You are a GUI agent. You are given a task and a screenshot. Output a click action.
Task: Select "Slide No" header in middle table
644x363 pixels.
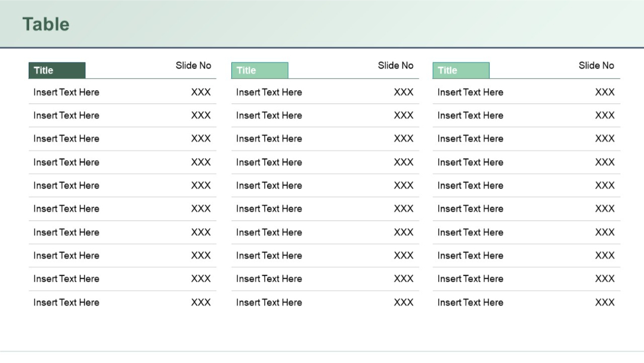coord(395,65)
